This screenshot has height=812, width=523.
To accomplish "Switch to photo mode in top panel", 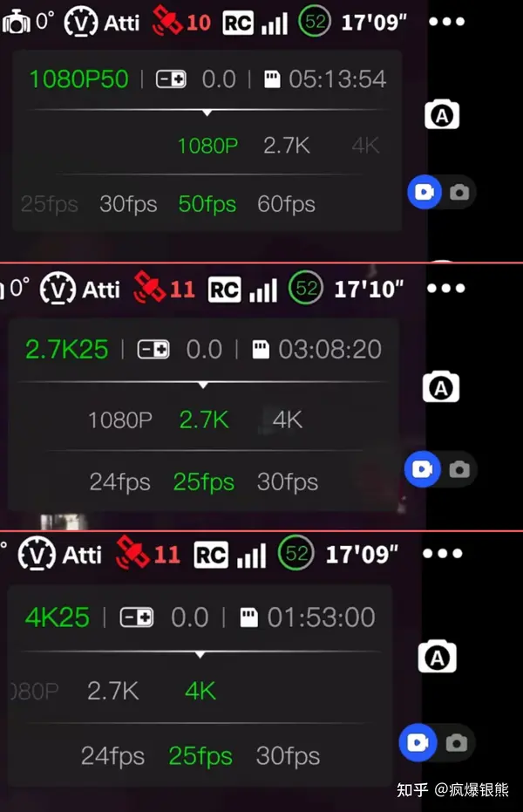I will tap(459, 193).
